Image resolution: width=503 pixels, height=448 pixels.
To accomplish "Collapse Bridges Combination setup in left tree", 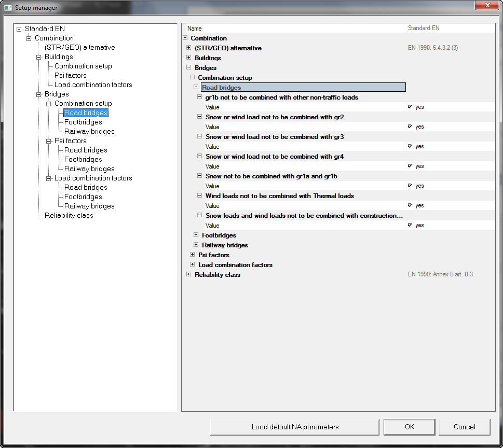I will 49,104.
